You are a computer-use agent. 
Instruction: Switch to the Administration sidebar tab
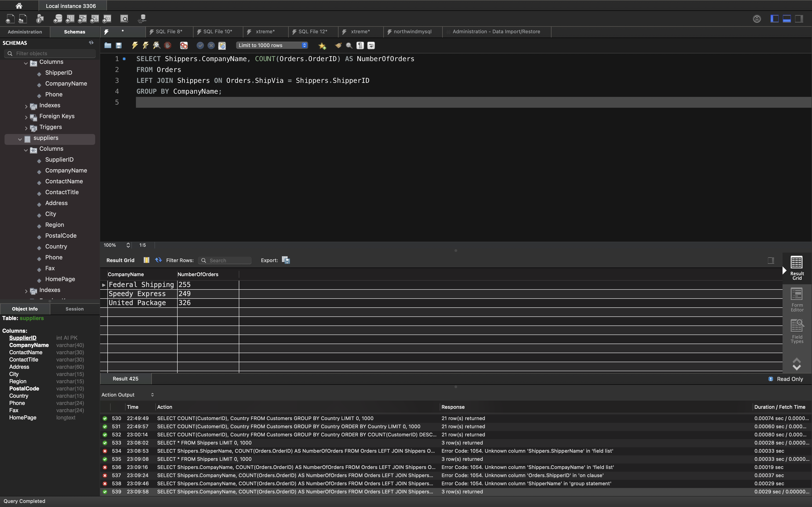click(x=25, y=32)
